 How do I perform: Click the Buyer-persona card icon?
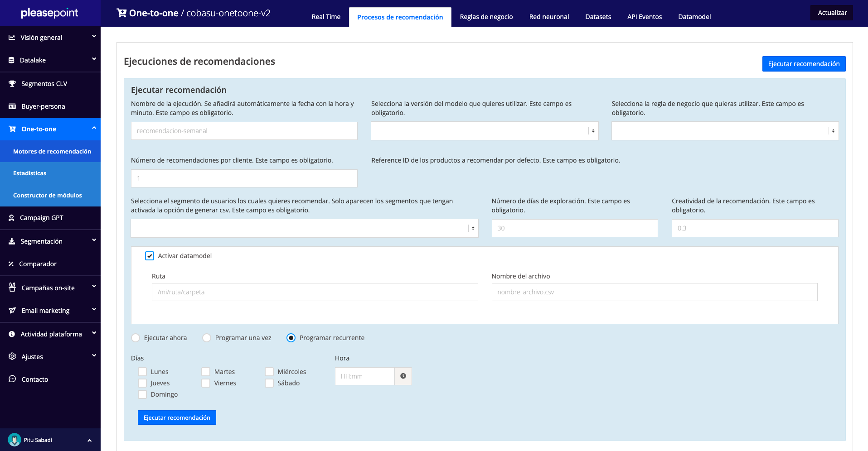[x=12, y=106]
